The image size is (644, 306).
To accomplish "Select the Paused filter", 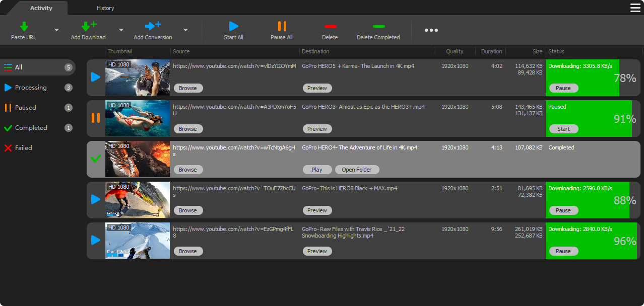I will [38, 108].
